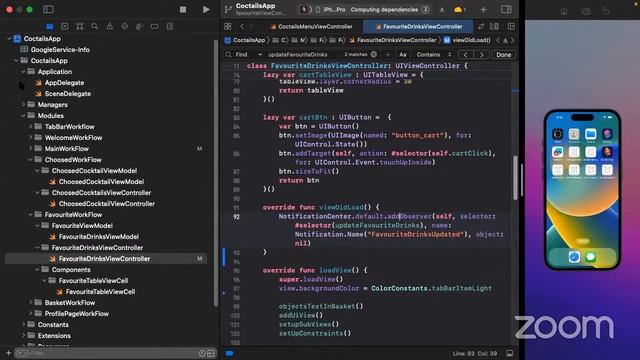Expand the TabBarWorkflow folder
The height and width of the screenshot is (360, 640).
pyautogui.click(x=30, y=127)
